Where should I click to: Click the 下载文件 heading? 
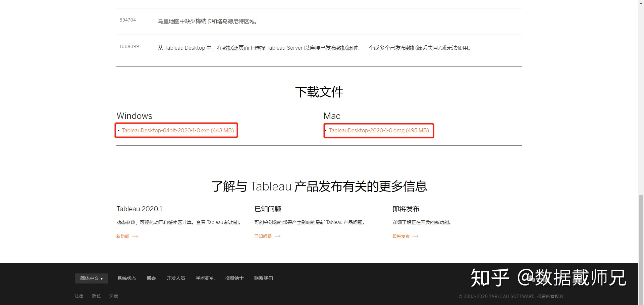[x=319, y=92]
